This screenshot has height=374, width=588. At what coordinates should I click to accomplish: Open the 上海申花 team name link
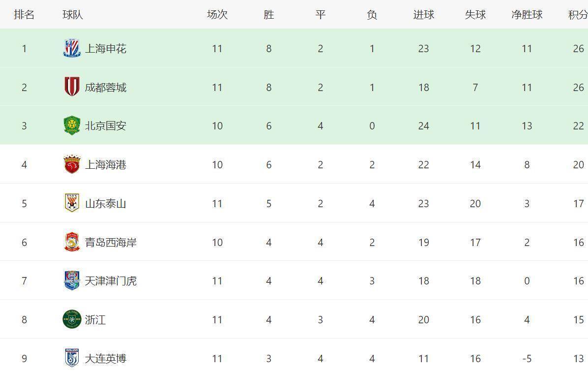[x=105, y=48]
